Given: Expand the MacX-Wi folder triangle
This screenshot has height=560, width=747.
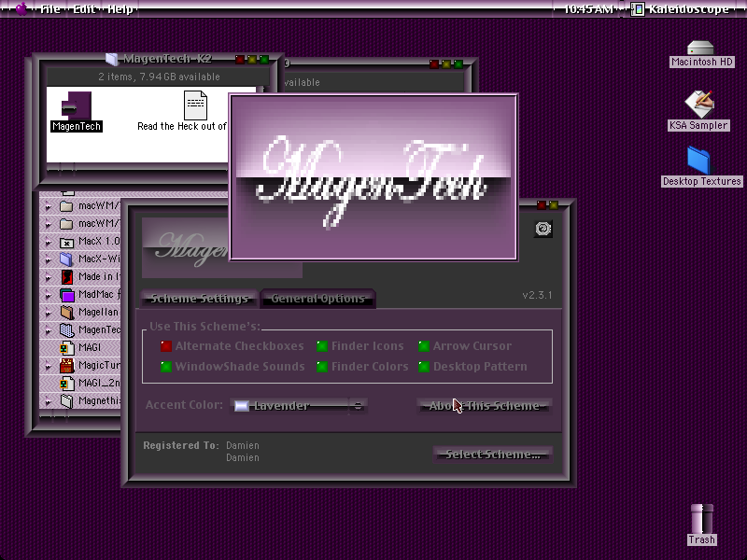Looking at the screenshot, I should pos(49,259).
